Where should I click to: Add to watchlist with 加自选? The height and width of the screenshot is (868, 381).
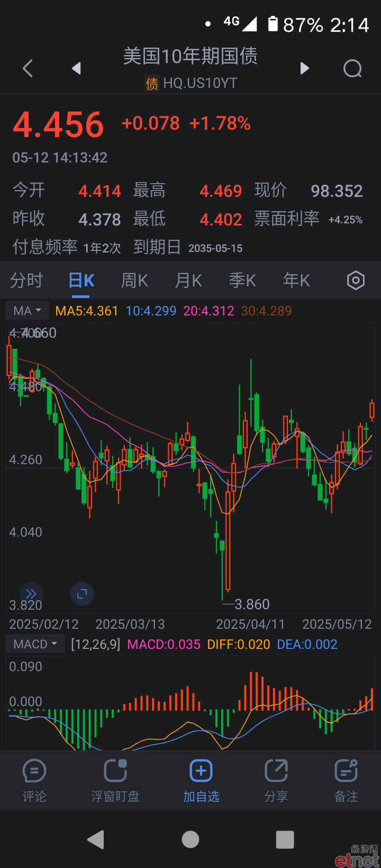201,781
